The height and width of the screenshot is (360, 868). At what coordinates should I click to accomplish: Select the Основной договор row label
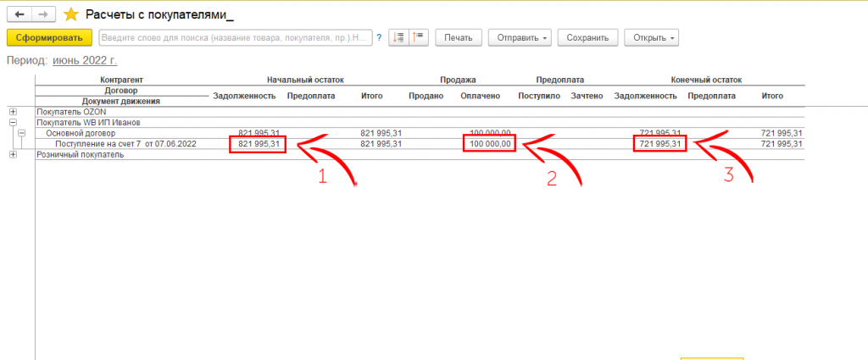(x=80, y=133)
